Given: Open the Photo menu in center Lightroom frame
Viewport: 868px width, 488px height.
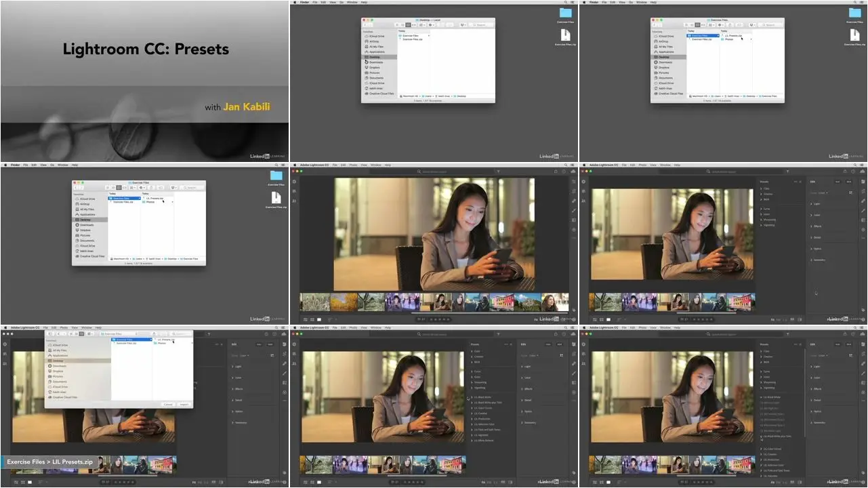Looking at the screenshot, I should point(353,165).
